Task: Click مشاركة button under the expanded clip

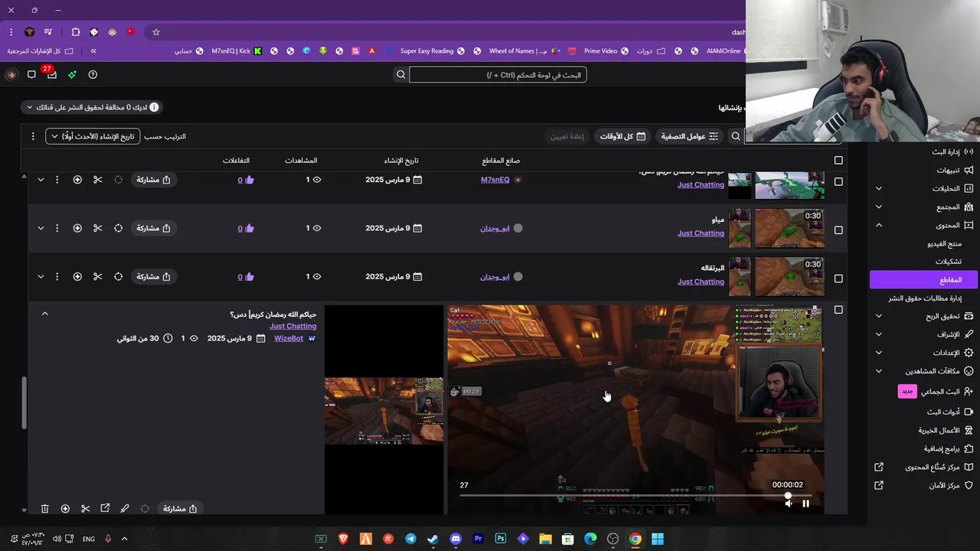Action: pos(181,508)
